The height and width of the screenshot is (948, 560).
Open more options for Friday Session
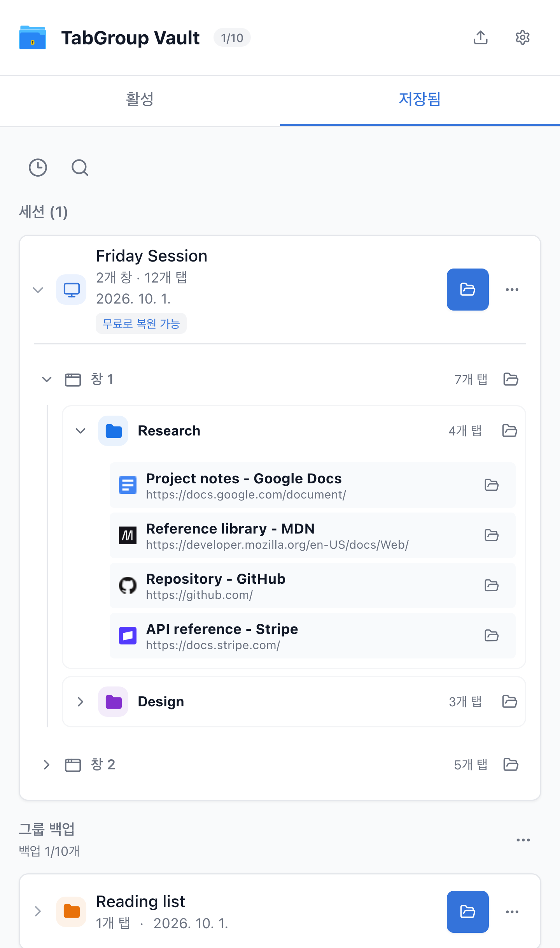[x=512, y=290]
